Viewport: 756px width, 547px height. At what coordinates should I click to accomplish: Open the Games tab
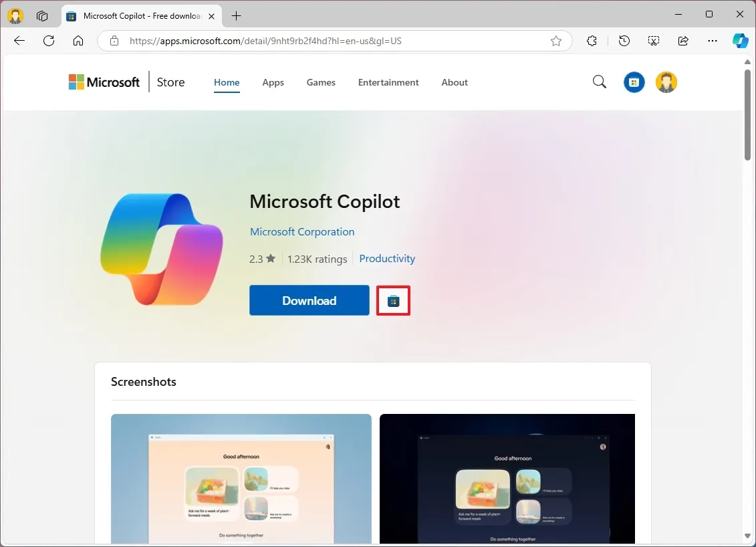[321, 82]
